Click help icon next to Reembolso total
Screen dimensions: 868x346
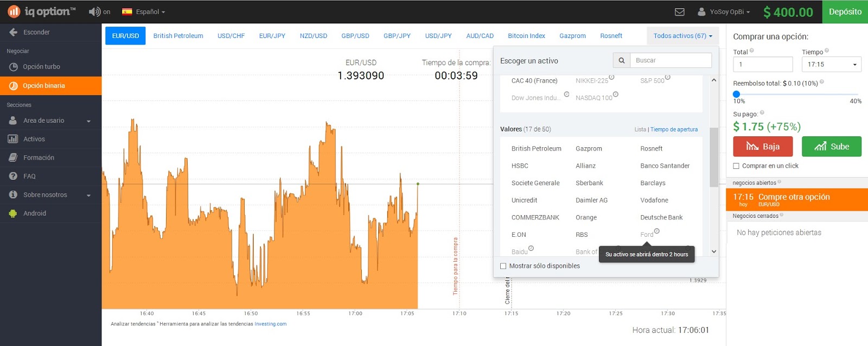coord(822,82)
